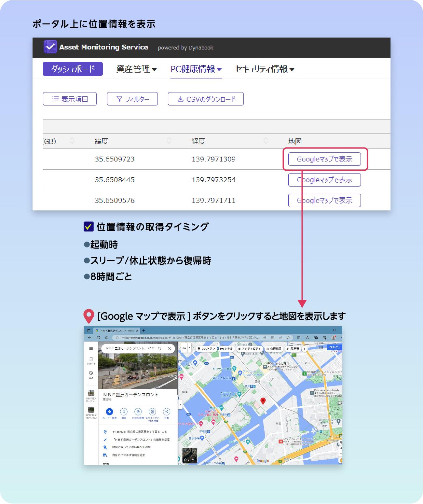This screenshot has width=423, height=504.
Task: Select the longitude value 139.7971309
Action: [x=213, y=159]
